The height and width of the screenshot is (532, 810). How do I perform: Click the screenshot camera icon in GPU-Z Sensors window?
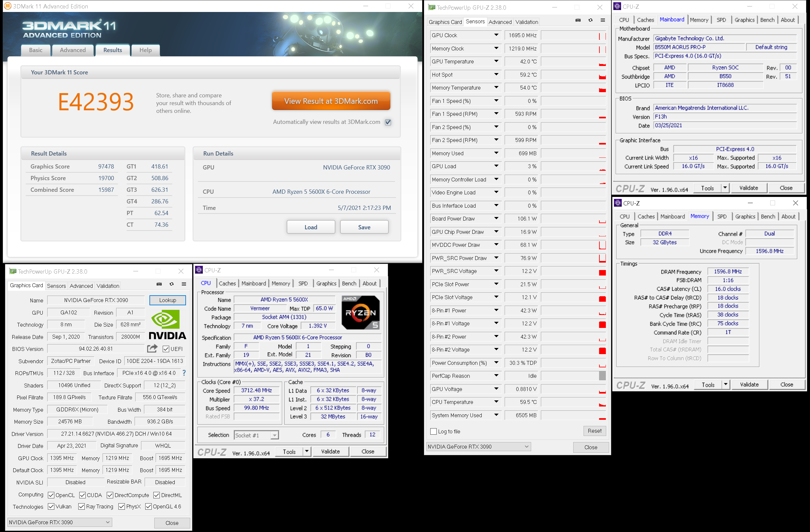click(x=578, y=20)
